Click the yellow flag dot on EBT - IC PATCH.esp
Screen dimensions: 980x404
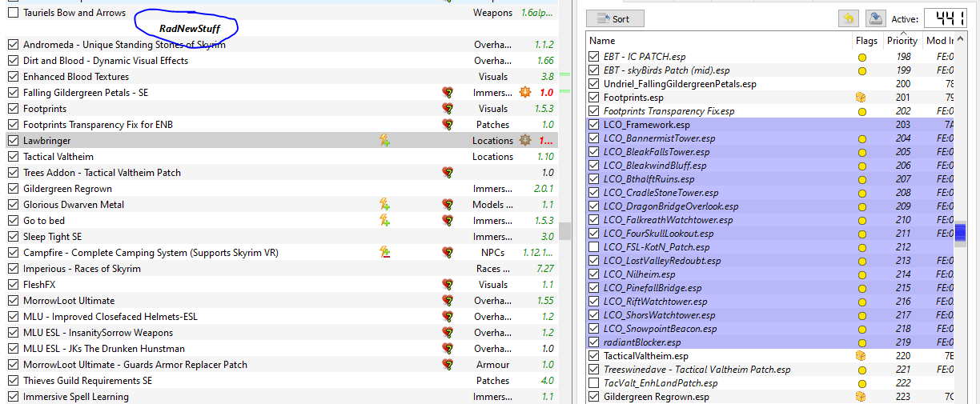pyautogui.click(x=862, y=57)
